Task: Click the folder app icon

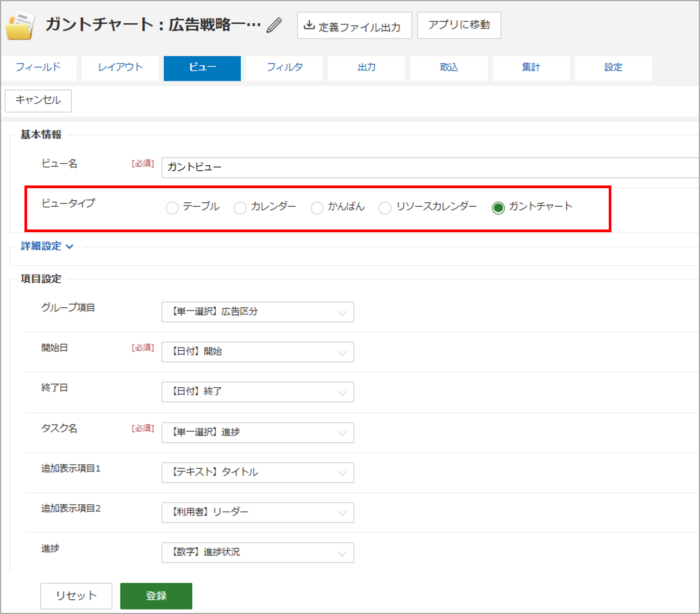Action: pyautogui.click(x=20, y=27)
